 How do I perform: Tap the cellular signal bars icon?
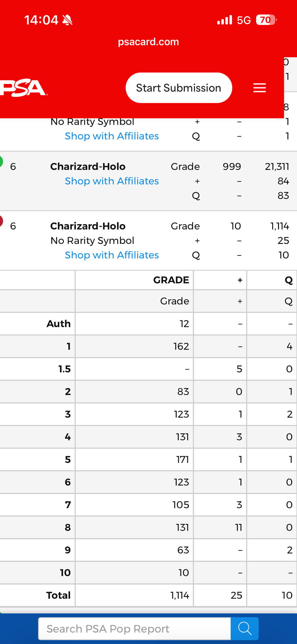point(224,20)
